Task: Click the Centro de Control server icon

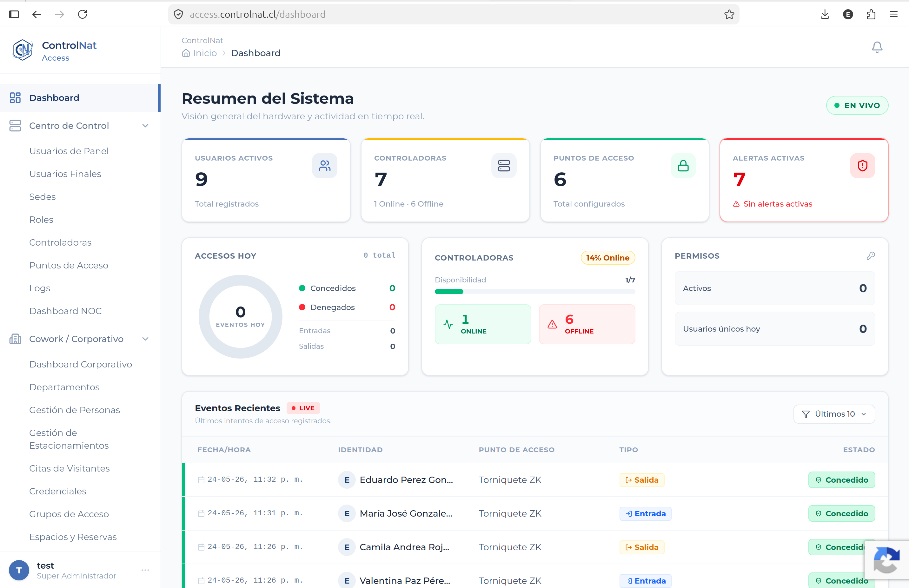Action: coord(15,126)
